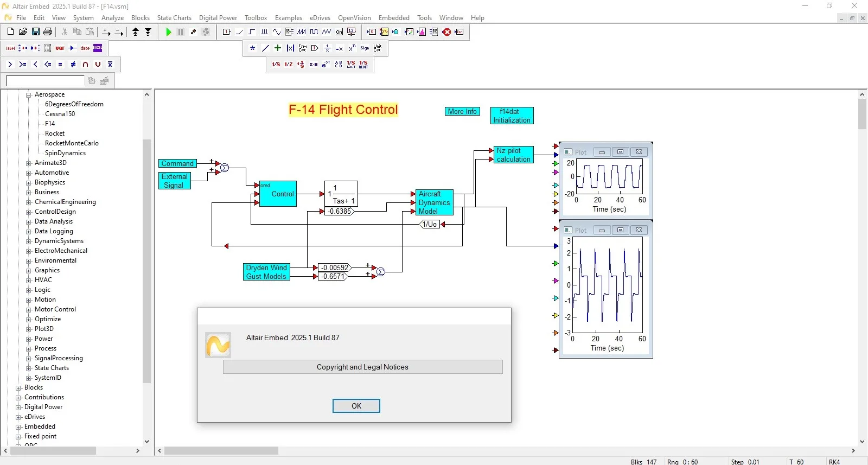Insert the date annotation block
This screenshot has height=465, width=868.
(x=85, y=48)
